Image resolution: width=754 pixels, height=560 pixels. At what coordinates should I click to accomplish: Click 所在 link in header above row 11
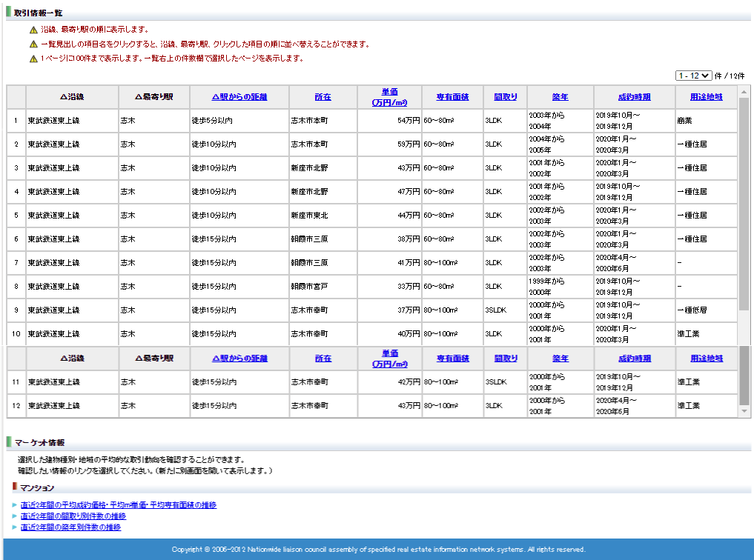point(323,359)
